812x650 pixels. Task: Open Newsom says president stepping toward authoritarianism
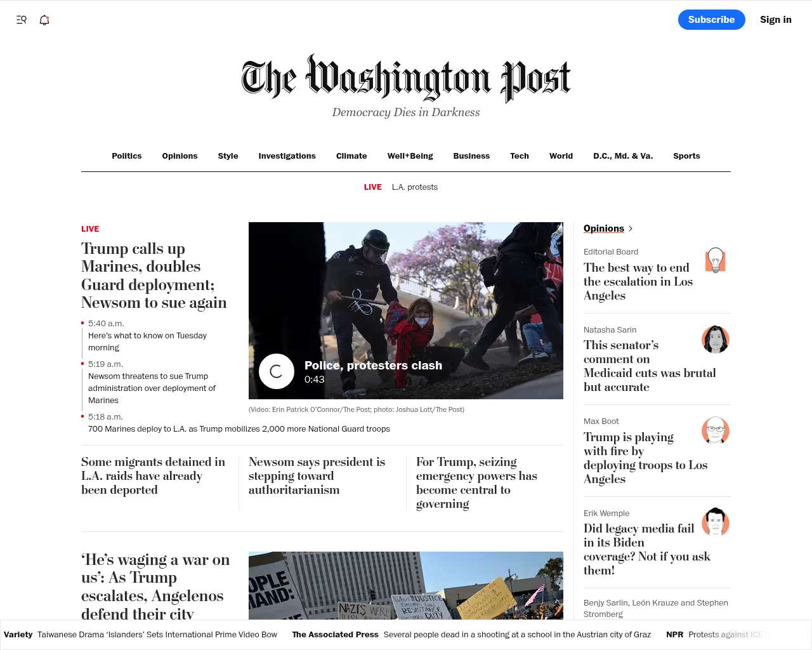click(317, 476)
